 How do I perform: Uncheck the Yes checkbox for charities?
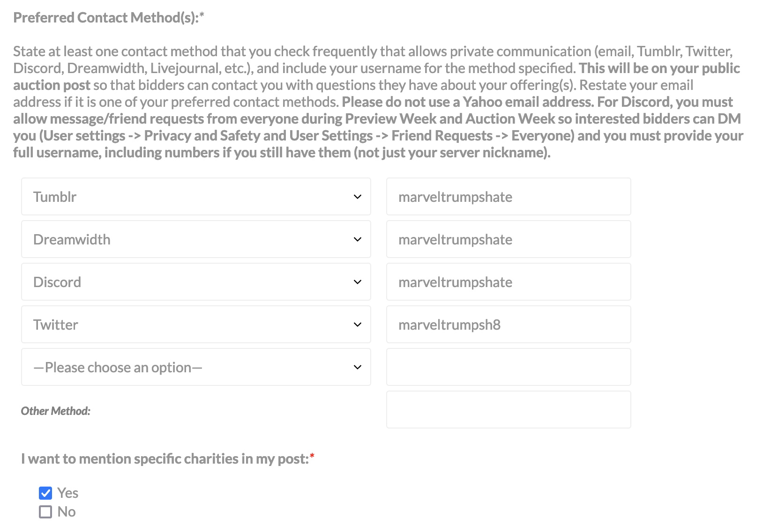click(x=45, y=493)
